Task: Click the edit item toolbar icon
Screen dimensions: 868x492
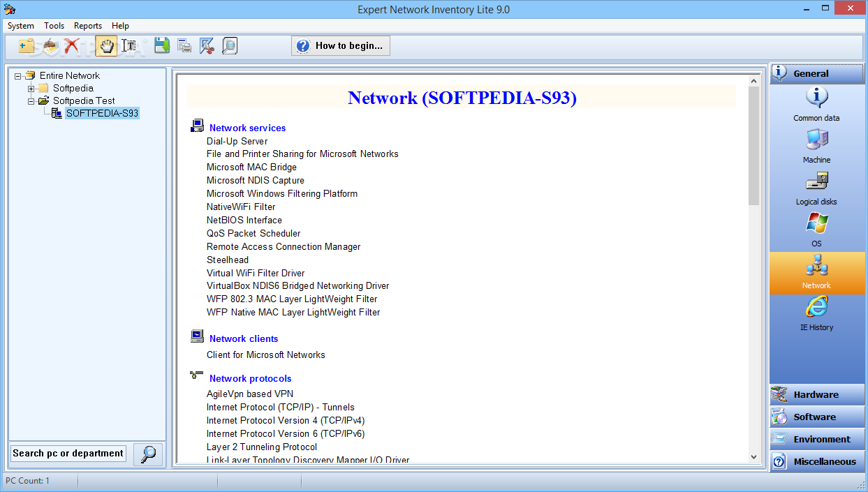Action: click(50, 46)
